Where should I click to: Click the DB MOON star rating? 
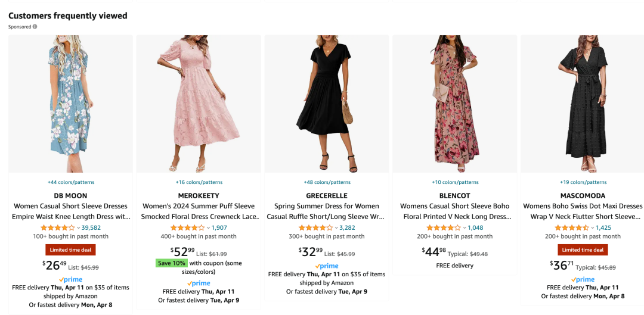58,227
